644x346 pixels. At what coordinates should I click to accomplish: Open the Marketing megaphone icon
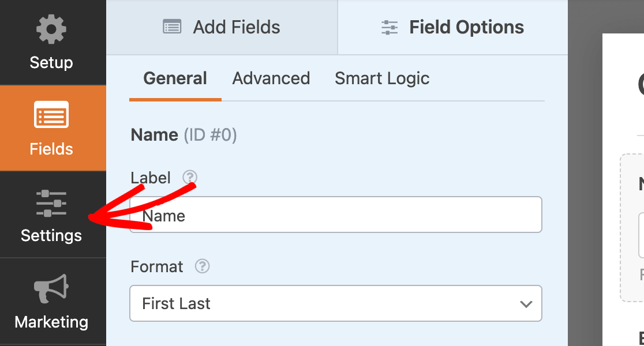pos(51,289)
